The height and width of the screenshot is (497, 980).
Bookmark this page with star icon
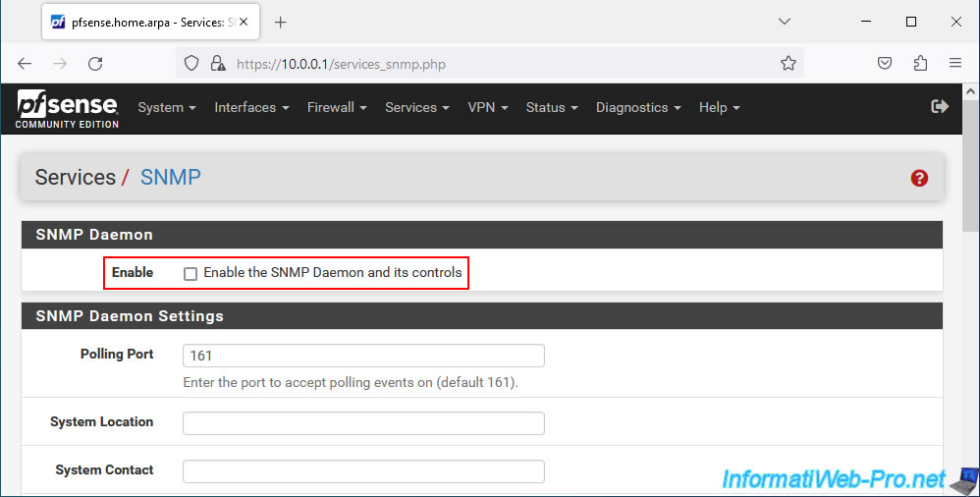click(x=789, y=63)
